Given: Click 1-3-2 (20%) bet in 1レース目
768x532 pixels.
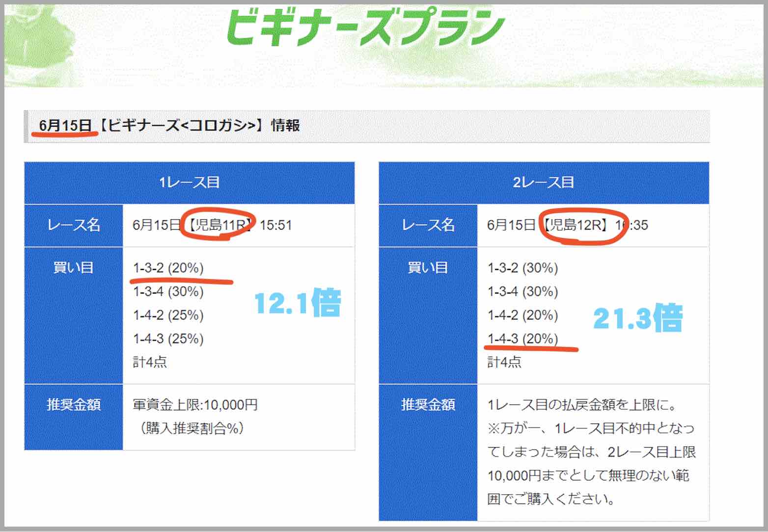Looking at the screenshot, I should [168, 268].
